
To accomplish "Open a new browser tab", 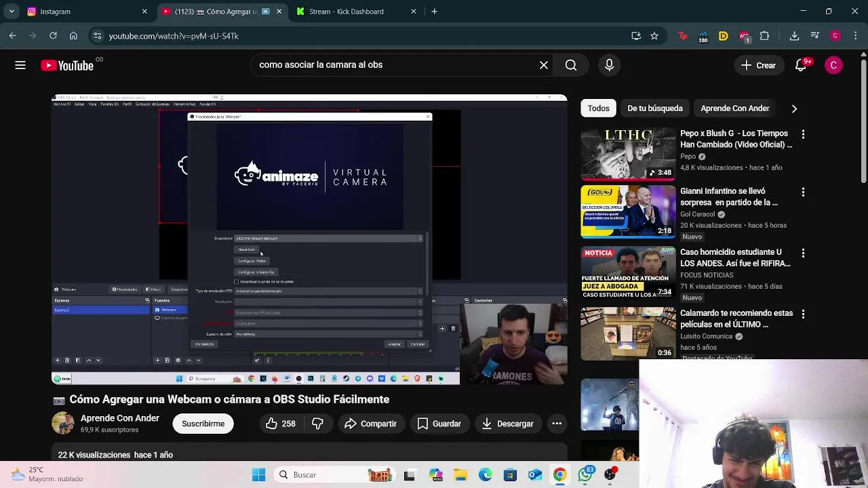I will tap(435, 12).
